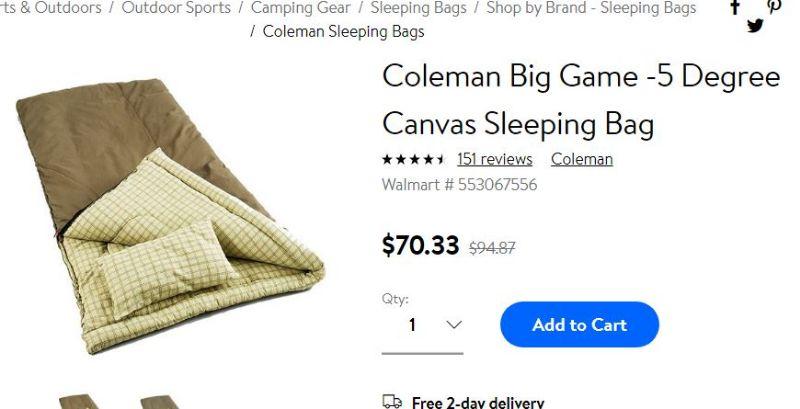Open Camping Gear breadcrumb category

tap(300, 8)
